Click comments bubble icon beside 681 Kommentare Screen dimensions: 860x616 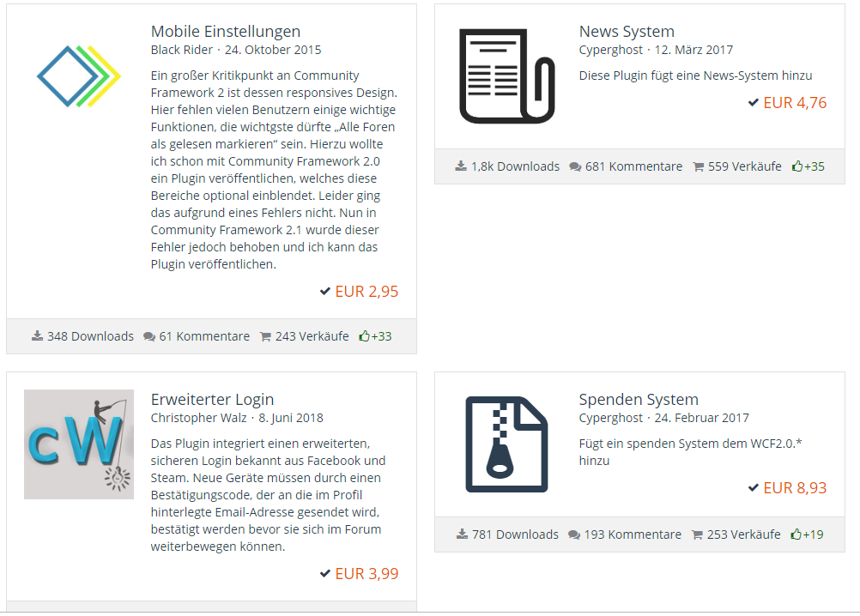574,166
